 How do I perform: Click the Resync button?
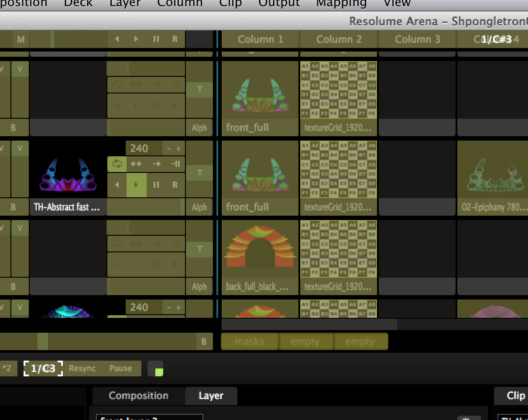point(82,368)
